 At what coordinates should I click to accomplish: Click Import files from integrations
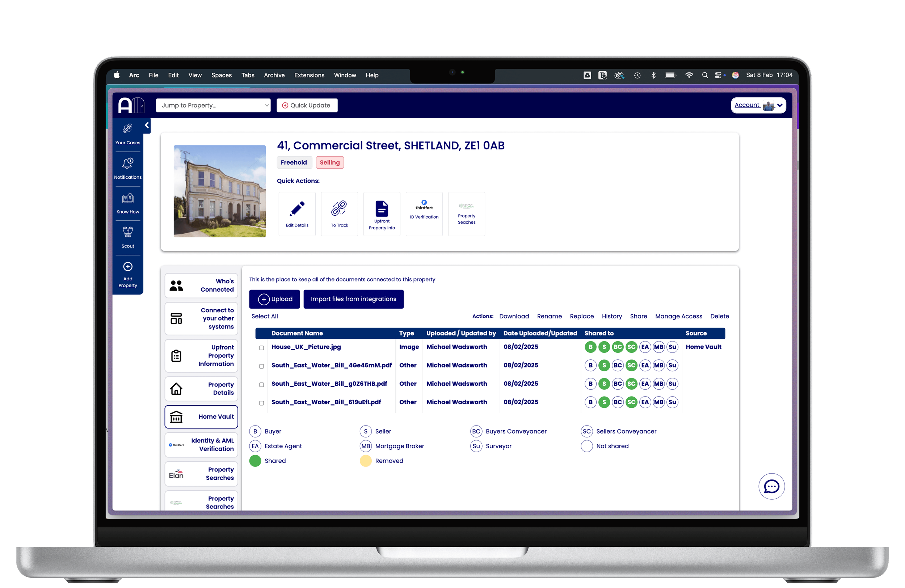353,299
